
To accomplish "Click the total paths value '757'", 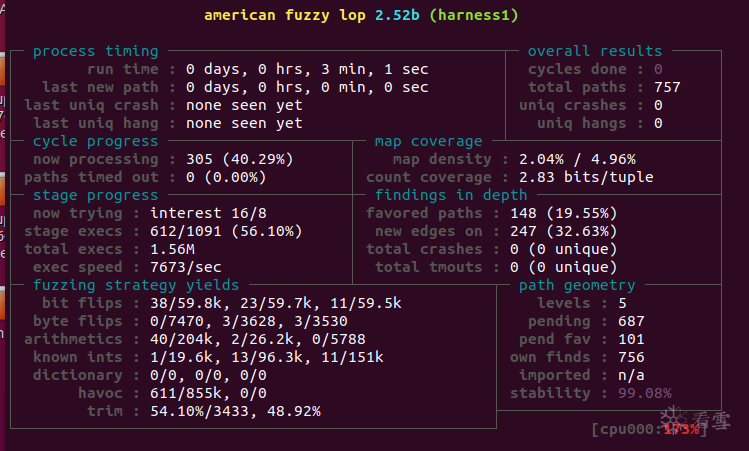I will (x=667, y=87).
